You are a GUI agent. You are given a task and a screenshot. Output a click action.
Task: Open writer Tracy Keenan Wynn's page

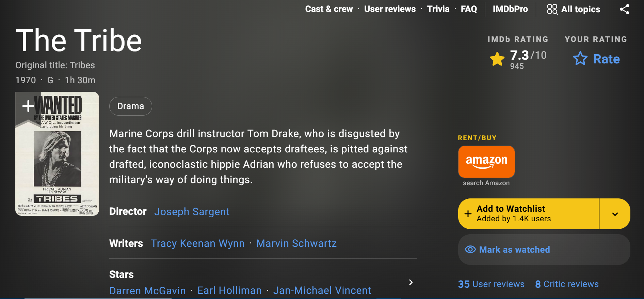(197, 243)
